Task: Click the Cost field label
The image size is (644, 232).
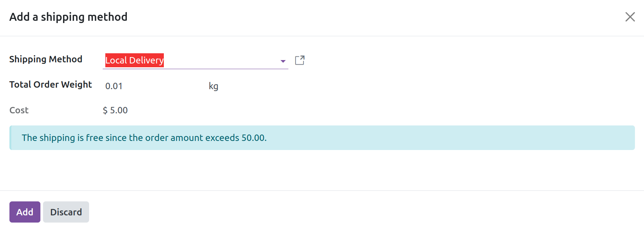Action: coord(19,110)
